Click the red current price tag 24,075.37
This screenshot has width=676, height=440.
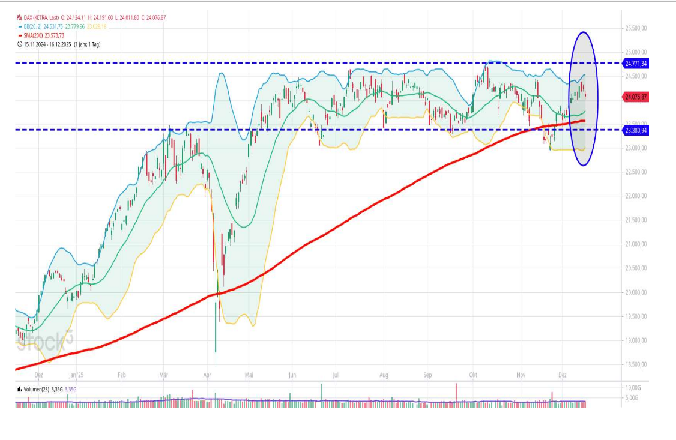[636, 97]
